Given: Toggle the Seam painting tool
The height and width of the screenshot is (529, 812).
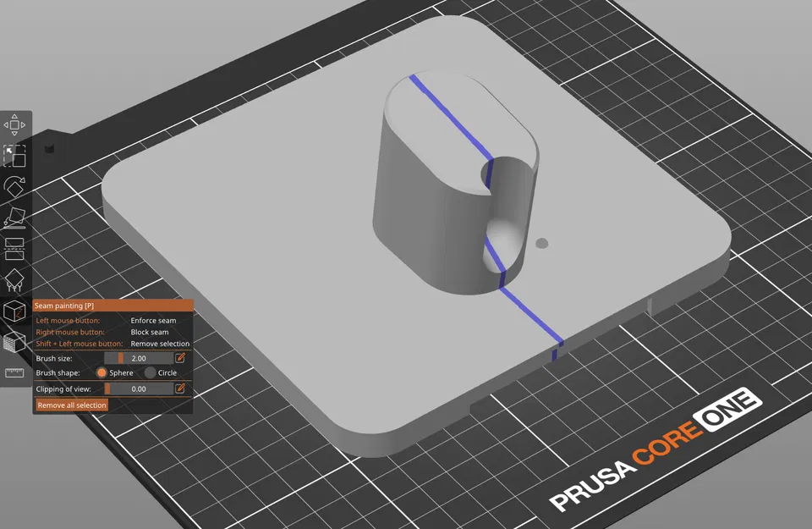Looking at the screenshot, I should [x=14, y=311].
